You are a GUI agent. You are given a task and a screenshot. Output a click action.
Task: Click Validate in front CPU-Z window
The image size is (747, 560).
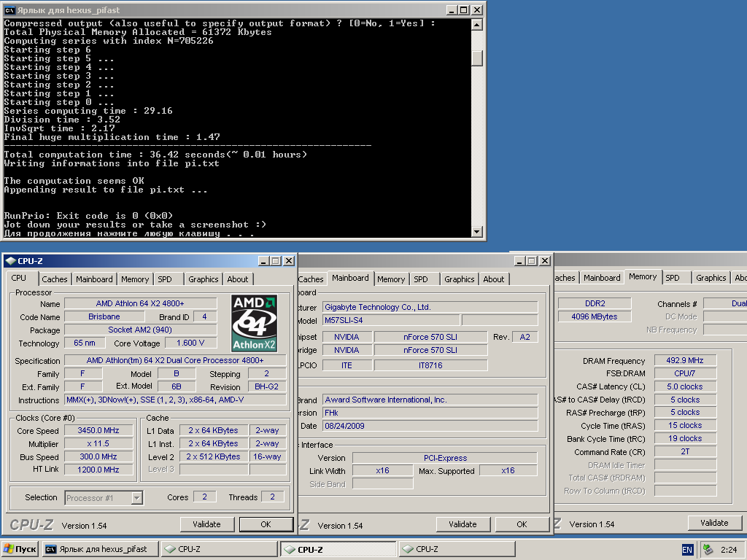[x=206, y=524]
